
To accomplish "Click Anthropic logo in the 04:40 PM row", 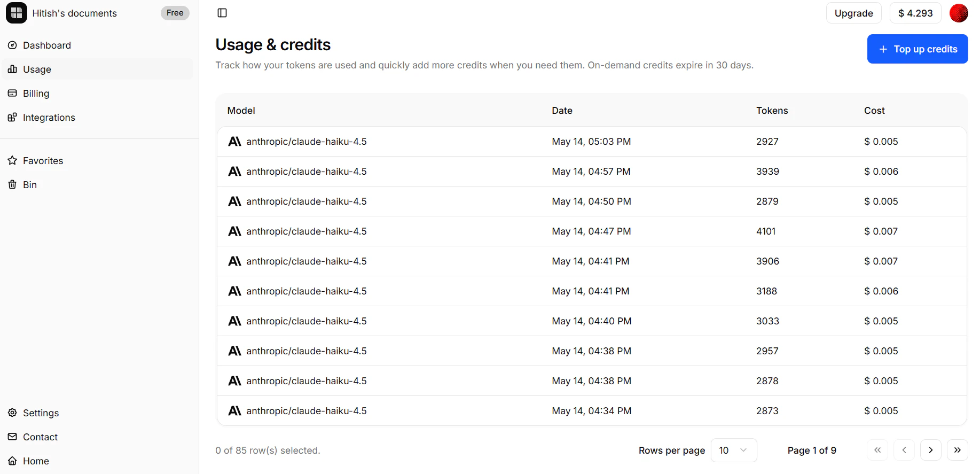I will (234, 321).
